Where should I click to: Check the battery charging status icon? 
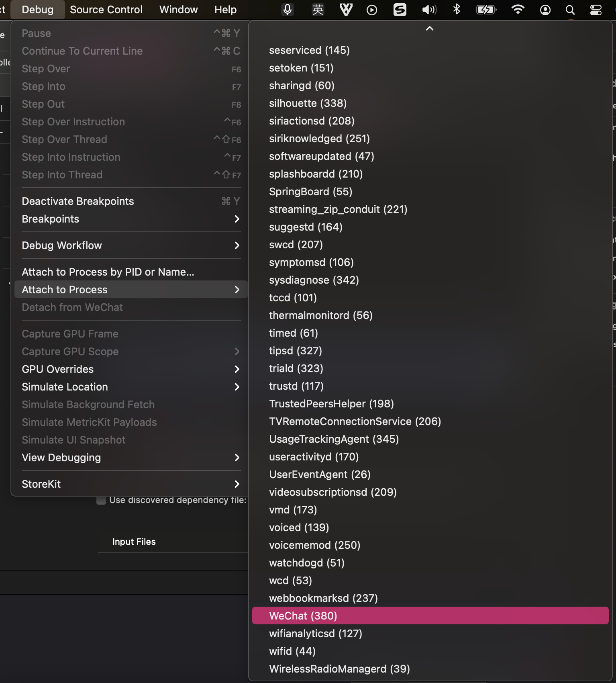(486, 10)
